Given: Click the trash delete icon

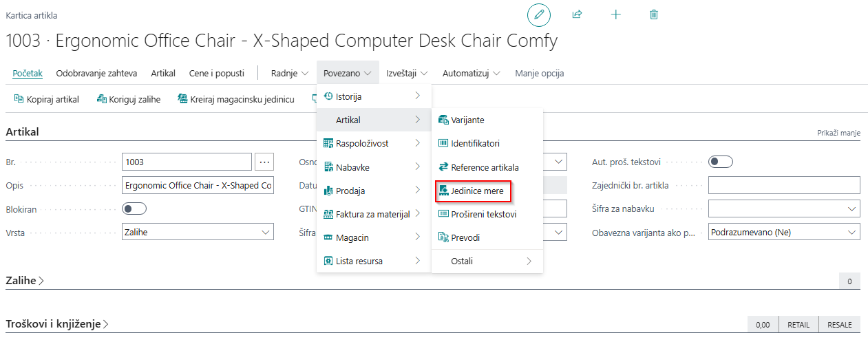Looking at the screenshot, I should [654, 14].
